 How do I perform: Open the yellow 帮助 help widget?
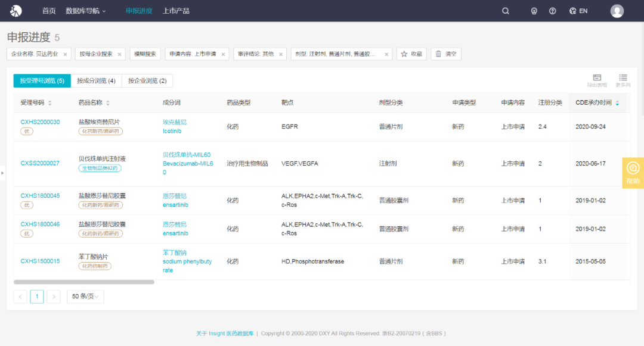tap(633, 173)
